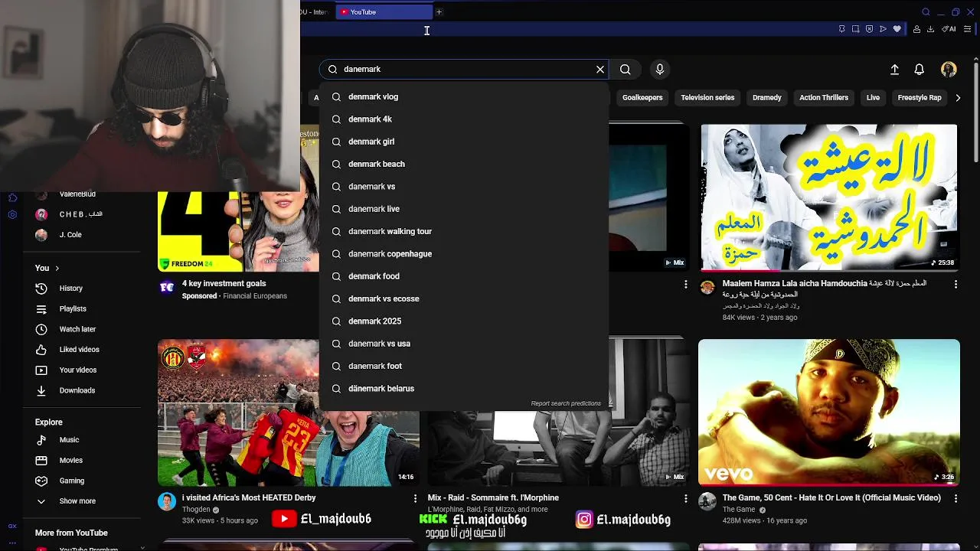The height and width of the screenshot is (551, 980).
Task: Choose suggestion 'danemark vs usa'
Action: [464, 344]
